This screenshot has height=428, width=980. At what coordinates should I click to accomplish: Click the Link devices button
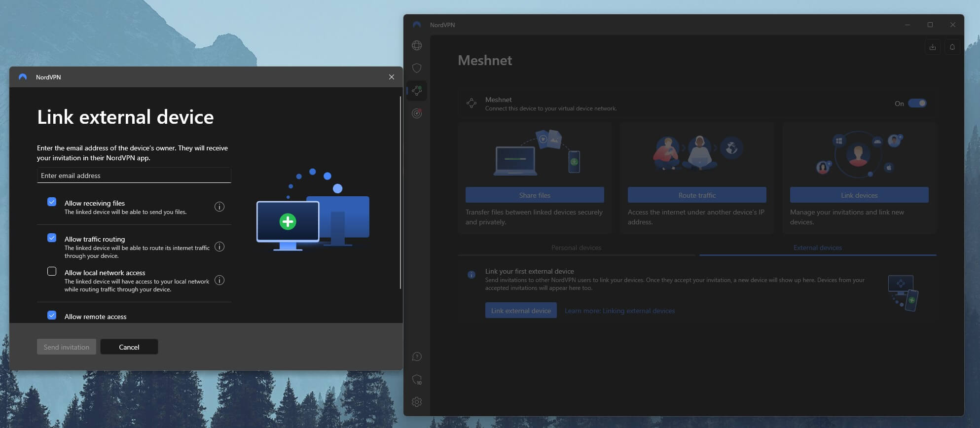tap(859, 195)
